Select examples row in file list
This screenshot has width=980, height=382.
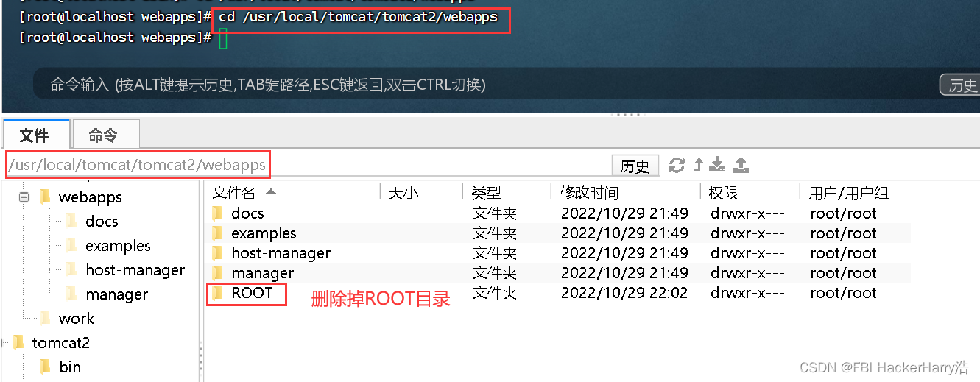pos(560,233)
